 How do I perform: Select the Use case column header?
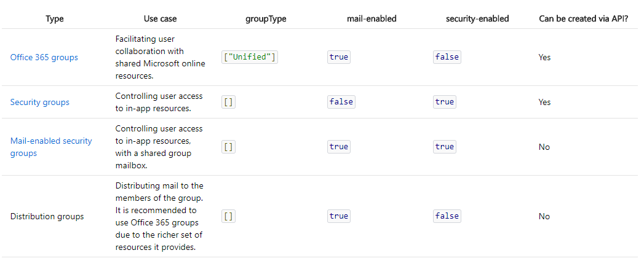pyautogui.click(x=161, y=18)
